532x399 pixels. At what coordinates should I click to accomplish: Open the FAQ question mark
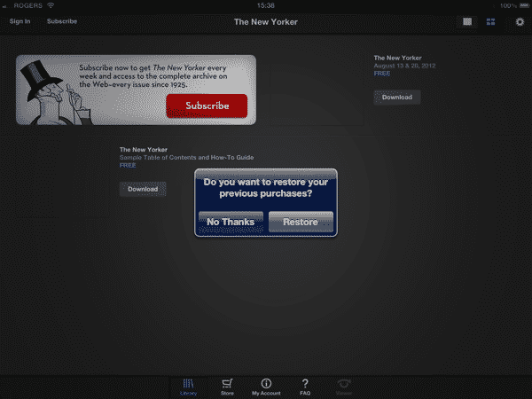point(305,386)
